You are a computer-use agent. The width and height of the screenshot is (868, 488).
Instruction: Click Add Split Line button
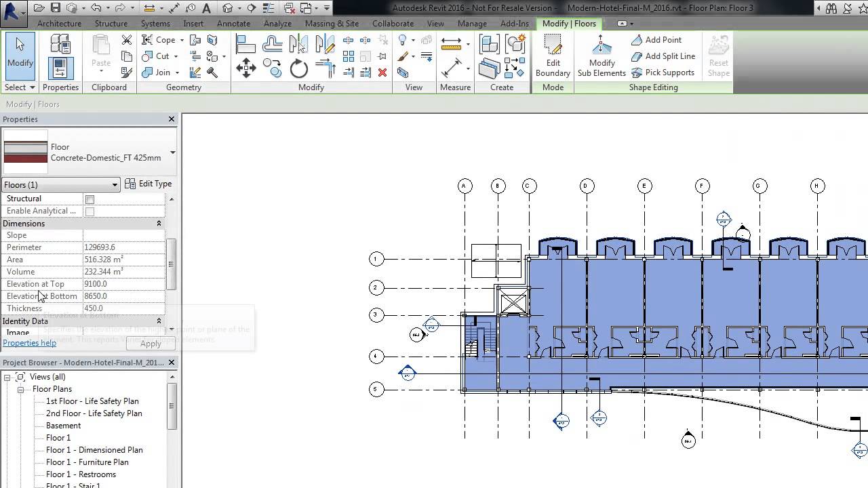(x=663, y=56)
